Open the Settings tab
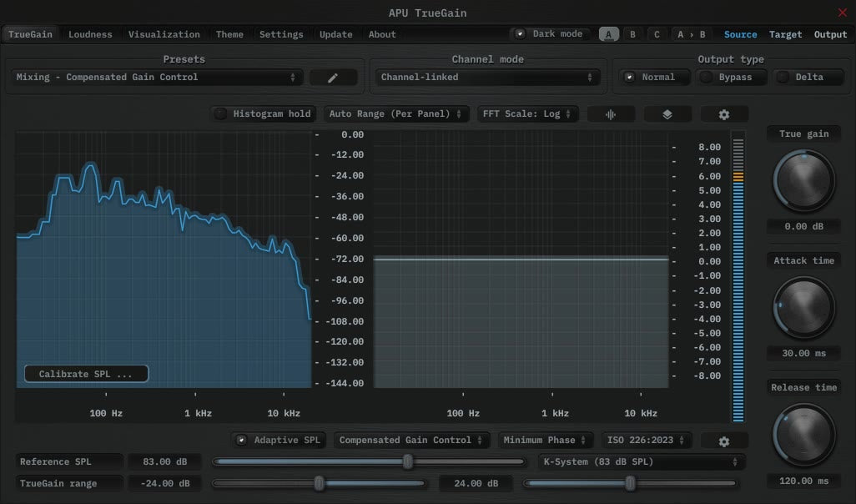Image resolution: width=856 pixels, height=504 pixels. click(281, 34)
